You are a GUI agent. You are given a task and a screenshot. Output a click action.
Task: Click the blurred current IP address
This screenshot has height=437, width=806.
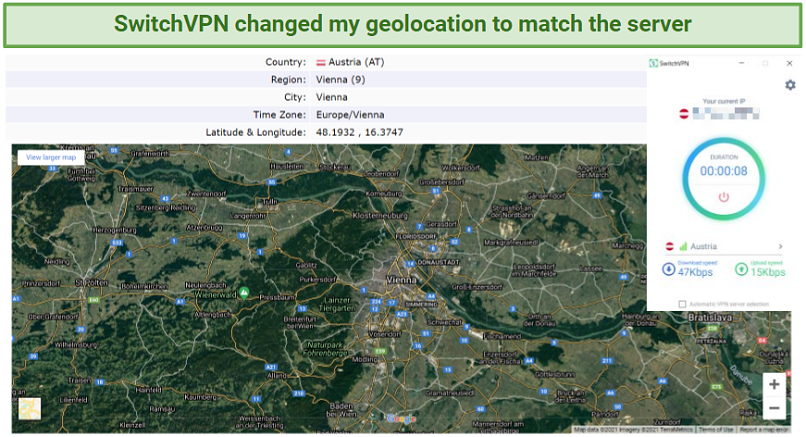click(726, 113)
